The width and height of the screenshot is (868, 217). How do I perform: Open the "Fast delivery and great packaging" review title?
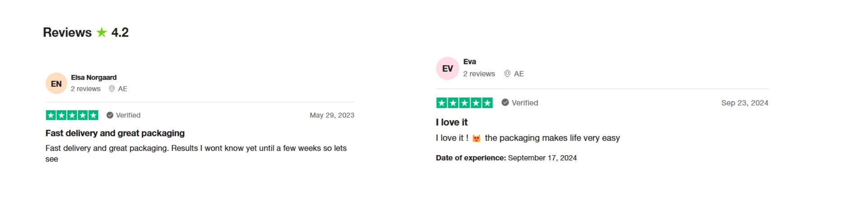click(x=115, y=133)
